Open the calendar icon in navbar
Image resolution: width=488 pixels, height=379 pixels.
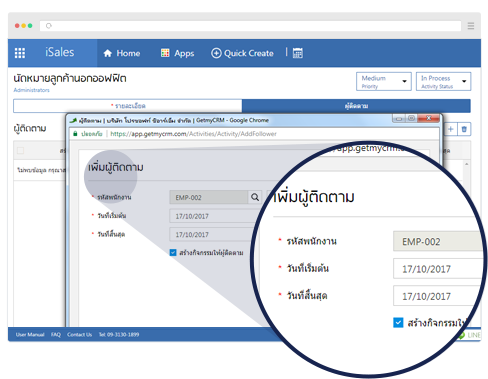pos(298,53)
